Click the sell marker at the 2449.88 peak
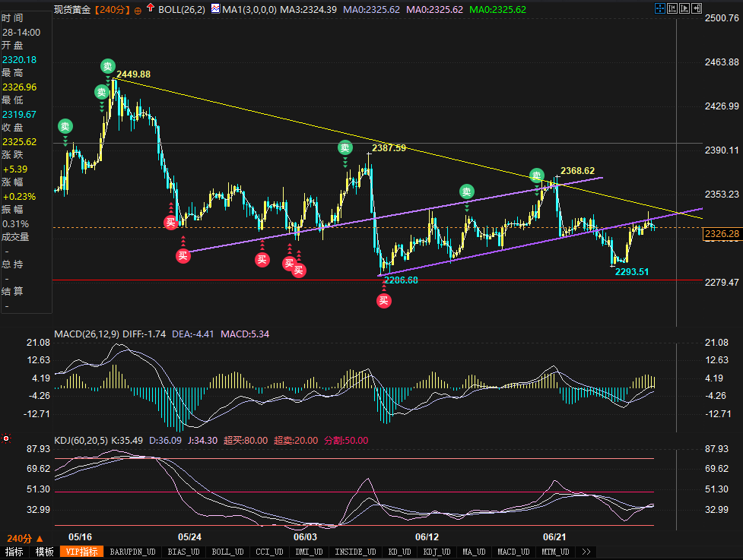This screenshot has width=743, height=560. [108, 66]
